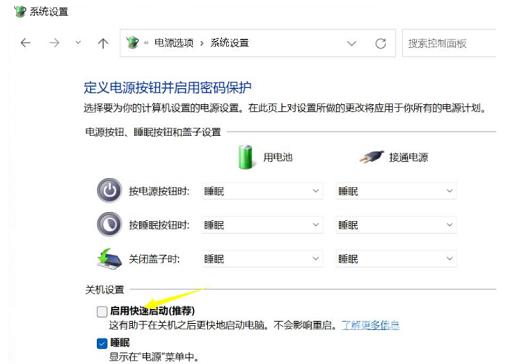Select 电源选项 in the breadcrumb path
This screenshot has width=520, height=364.
point(174,43)
